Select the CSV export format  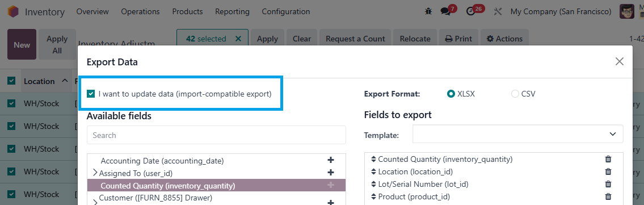click(x=515, y=94)
